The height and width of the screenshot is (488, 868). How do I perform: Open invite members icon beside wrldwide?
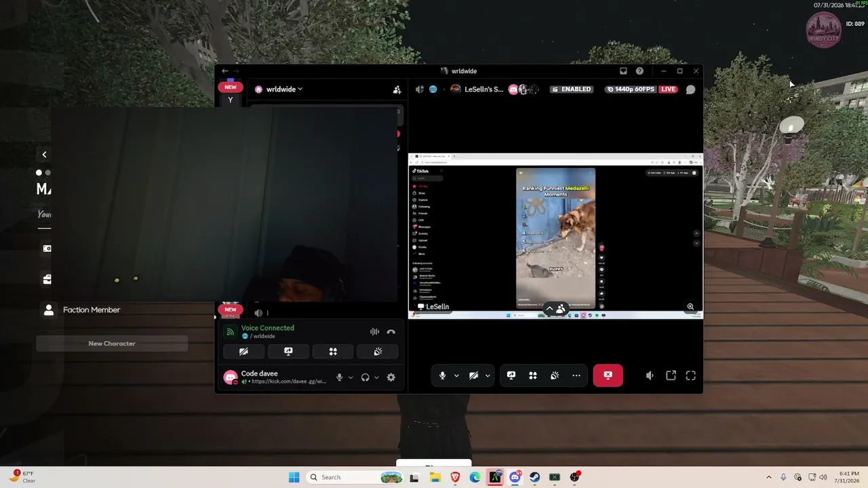[x=397, y=89]
